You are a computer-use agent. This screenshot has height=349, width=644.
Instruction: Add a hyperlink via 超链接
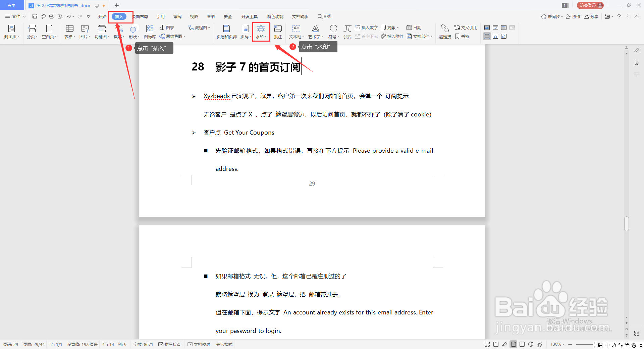pos(445,32)
